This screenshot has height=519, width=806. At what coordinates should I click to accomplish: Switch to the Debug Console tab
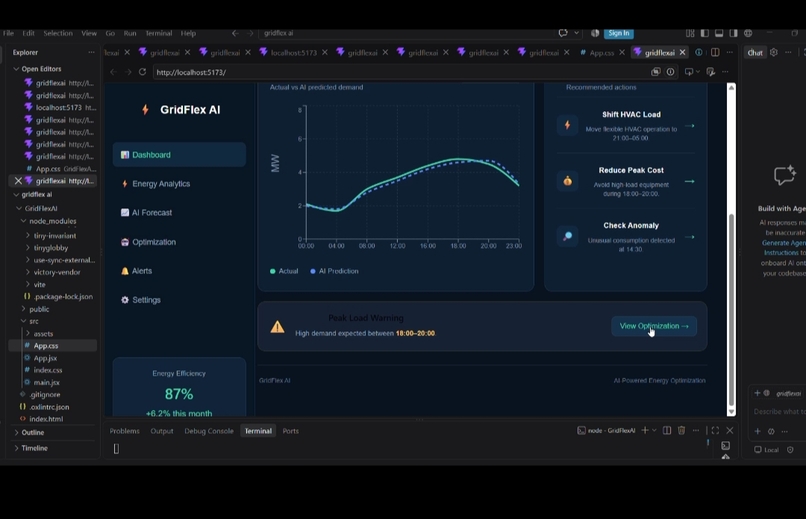coord(209,431)
